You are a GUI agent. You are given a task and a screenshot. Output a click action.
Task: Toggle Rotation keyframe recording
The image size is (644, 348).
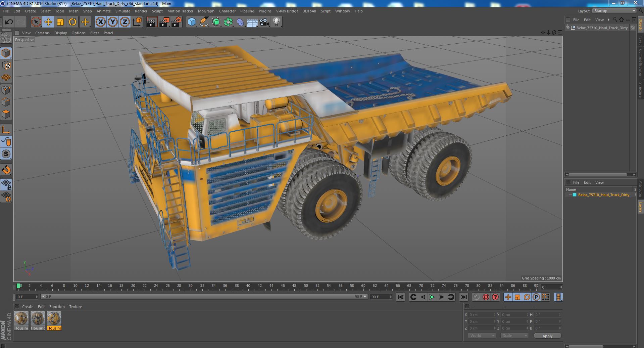tap(527, 297)
